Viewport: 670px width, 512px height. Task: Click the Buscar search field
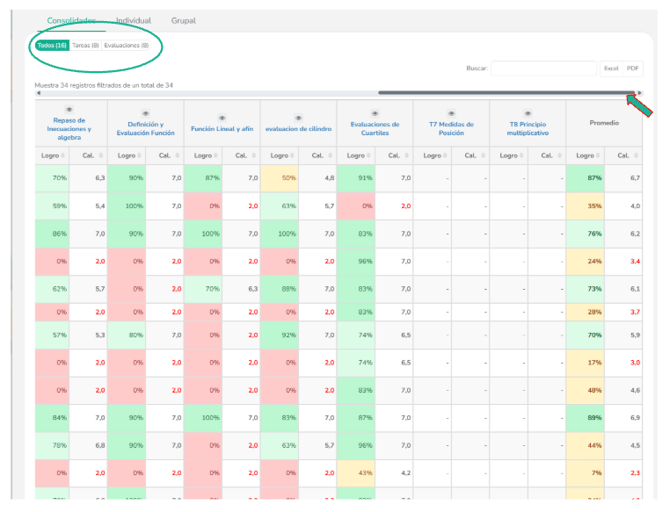tap(543, 68)
